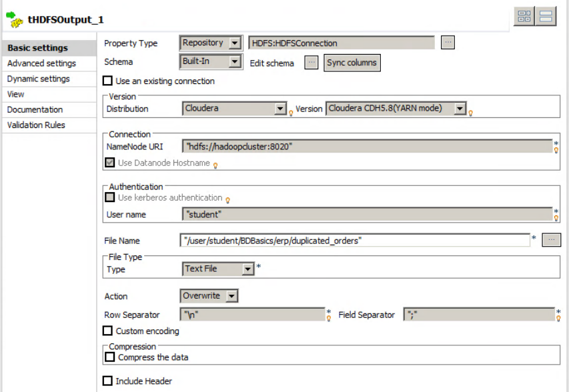Switch to single-column layout view icon
Image resolution: width=569 pixels, height=392 pixels.
pyautogui.click(x=546, y=17)
